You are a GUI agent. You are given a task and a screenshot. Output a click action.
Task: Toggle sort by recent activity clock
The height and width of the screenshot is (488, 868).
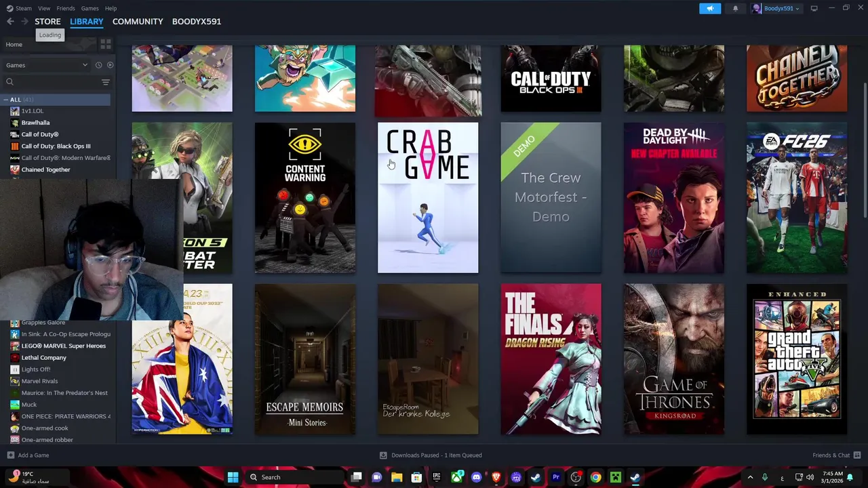[x=98, y=65]
